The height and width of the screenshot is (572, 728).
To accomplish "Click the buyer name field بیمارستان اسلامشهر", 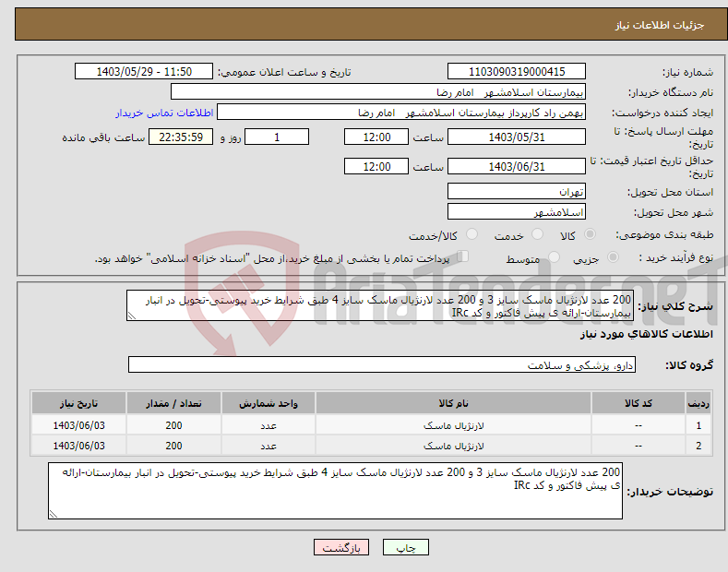I will coord(378,92).
